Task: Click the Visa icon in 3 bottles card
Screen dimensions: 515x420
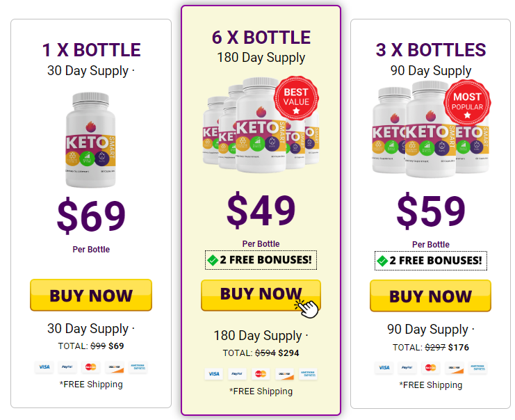Action: pyautogui.click(x=384, y=367)
